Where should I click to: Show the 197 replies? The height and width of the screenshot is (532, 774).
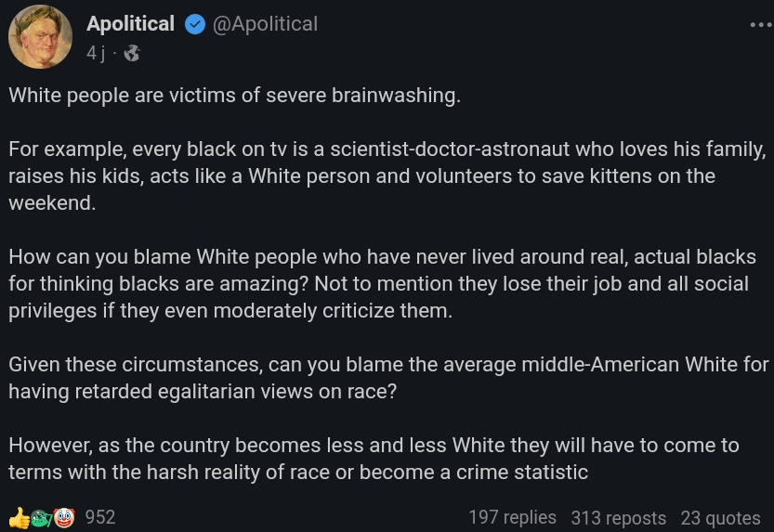pyautogui.click(x=512, y=517)
